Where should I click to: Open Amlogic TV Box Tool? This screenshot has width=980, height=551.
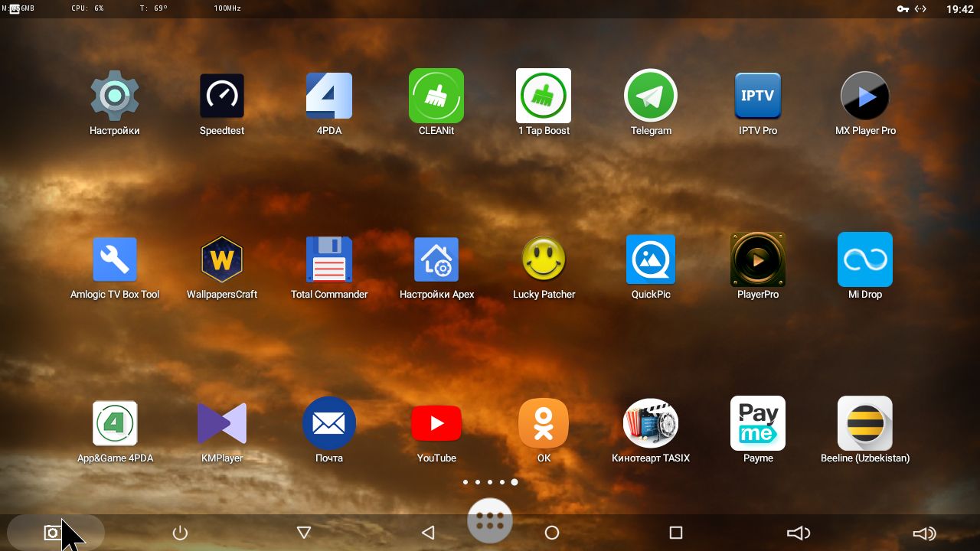pos(115,259)
